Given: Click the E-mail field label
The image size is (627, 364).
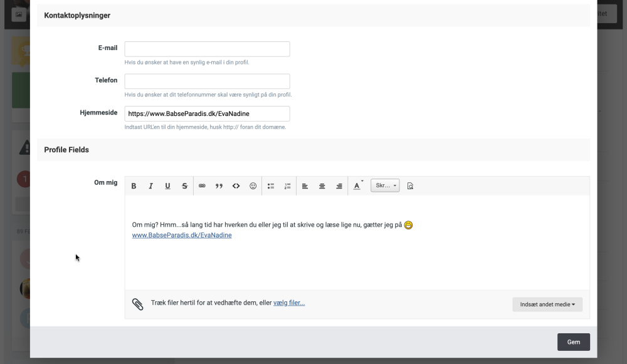Looking at the screenshot, I should click(x=108, y=48).
